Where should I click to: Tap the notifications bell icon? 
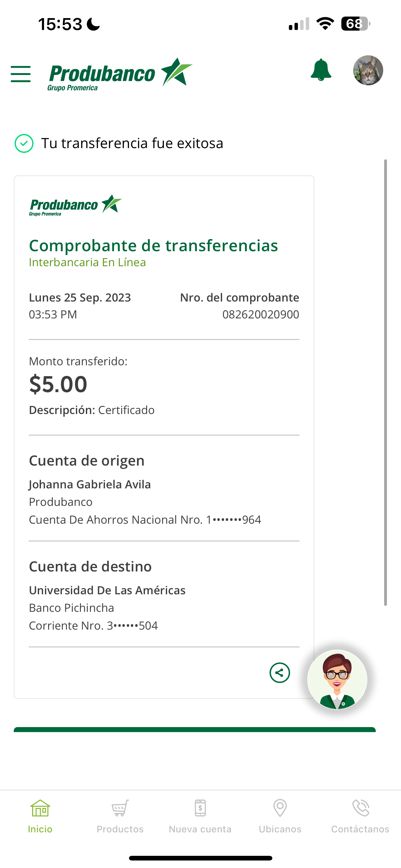point(320,70)
